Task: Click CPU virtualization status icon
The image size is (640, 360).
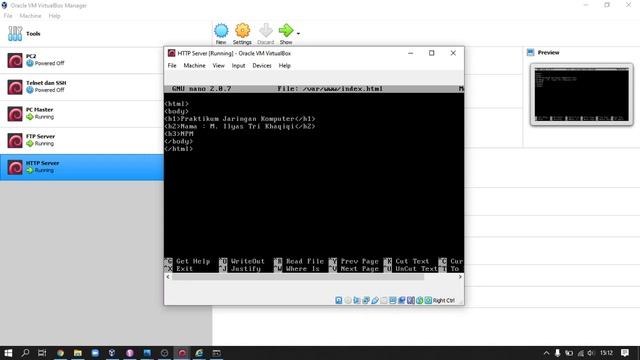Action: (x=411, y=300)
